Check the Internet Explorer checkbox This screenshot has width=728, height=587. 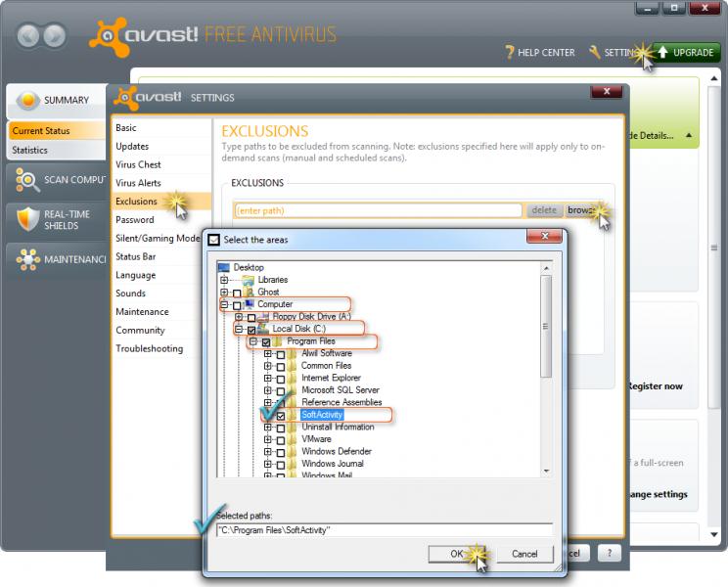281,380
